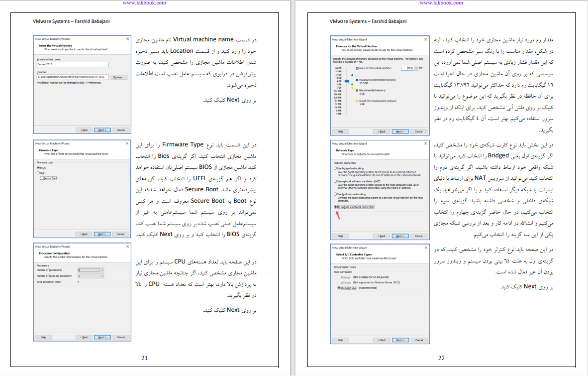This screenshot has width=588, height=376.
Task: Open the www.takbook.com link above page 22
Action: coord(441,2)
